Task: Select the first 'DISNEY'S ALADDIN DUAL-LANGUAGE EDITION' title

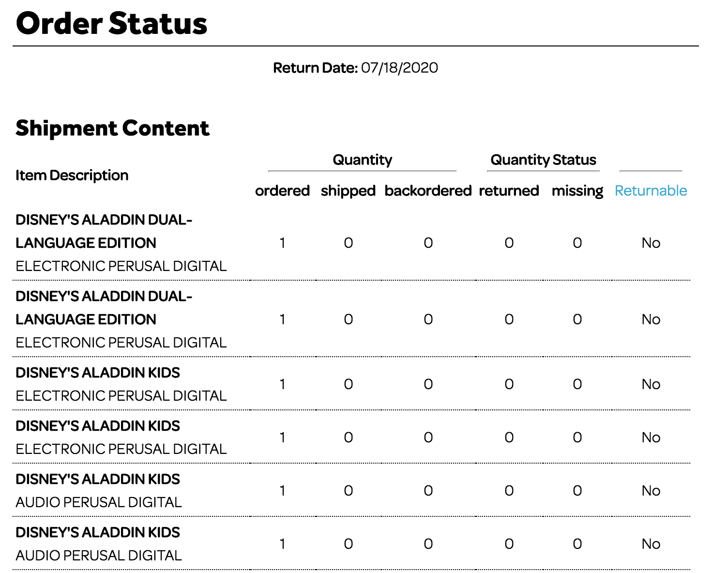Action: coord(104,231)
